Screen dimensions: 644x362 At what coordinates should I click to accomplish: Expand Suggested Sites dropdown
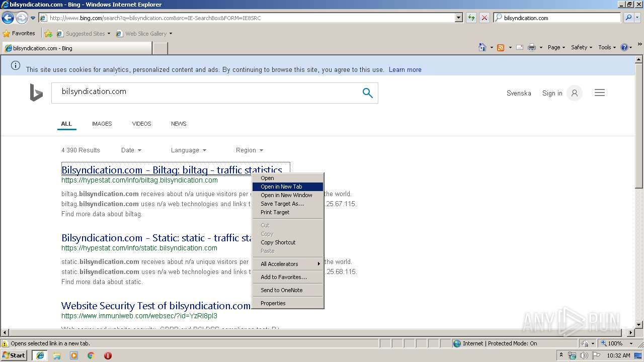(109, 34)
